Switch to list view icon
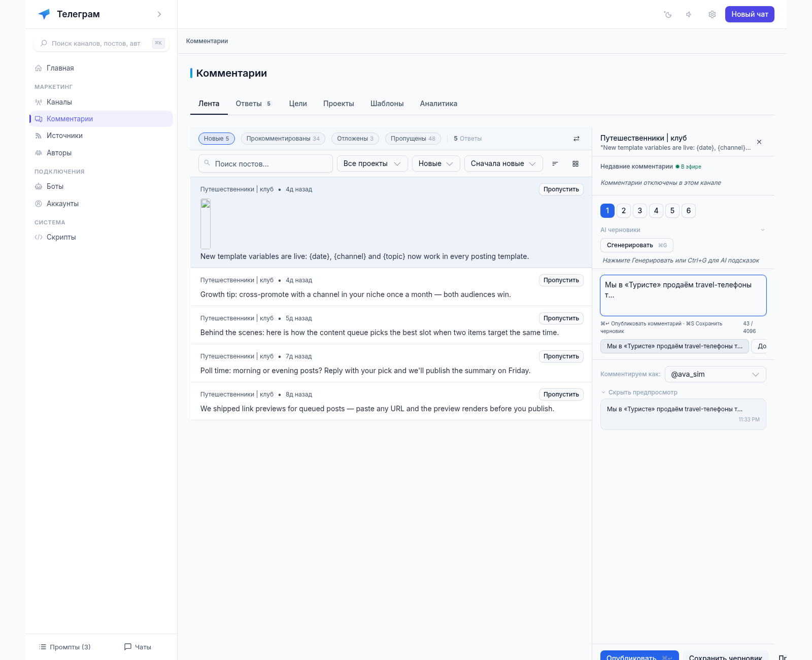This screenshot has width=812, height=660. [x=555, y=163]
